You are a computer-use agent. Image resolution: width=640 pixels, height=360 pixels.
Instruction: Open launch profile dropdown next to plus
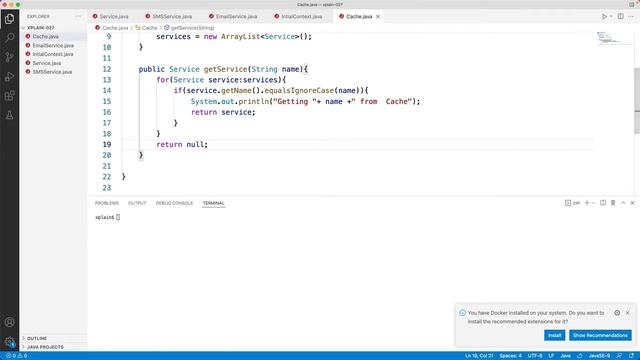click(x=593, y=203)
